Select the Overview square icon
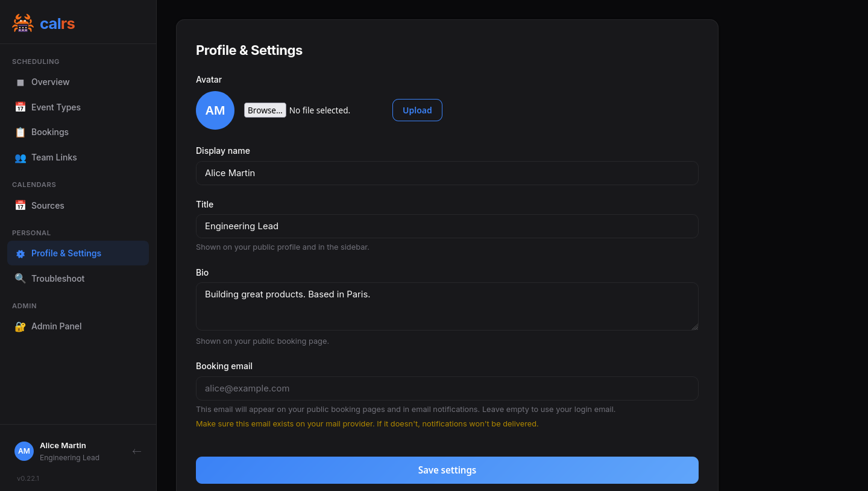 [x=20, y=82]
